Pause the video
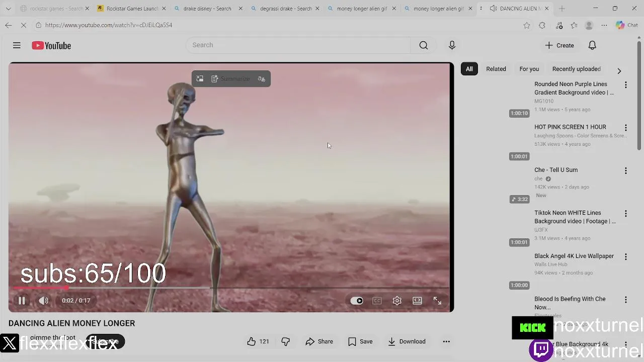Screen dimensions: 644x362 click(22, 301)
